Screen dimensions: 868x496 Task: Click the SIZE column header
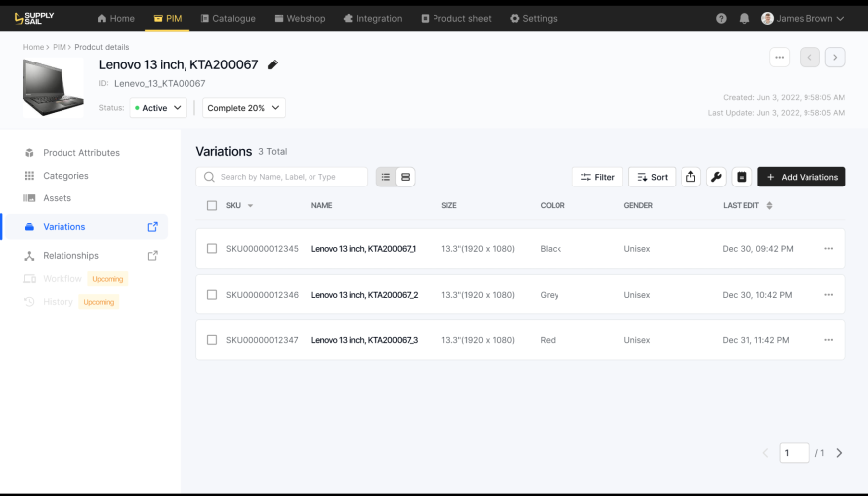(449, 206)
